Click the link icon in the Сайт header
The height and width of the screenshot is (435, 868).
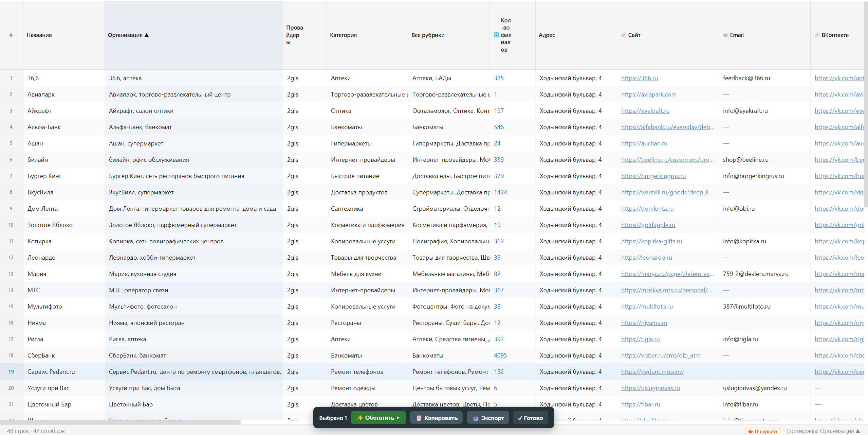[623, 35]
